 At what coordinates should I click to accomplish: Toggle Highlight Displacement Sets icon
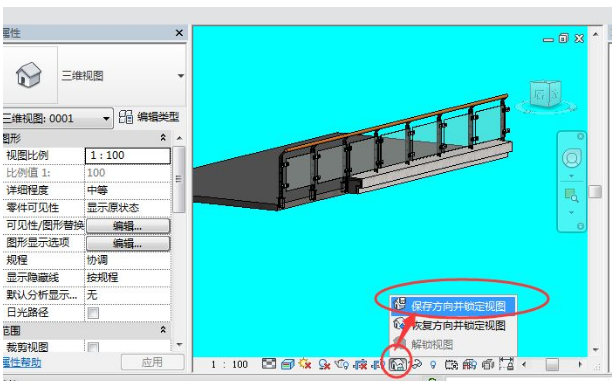(488, 365)
